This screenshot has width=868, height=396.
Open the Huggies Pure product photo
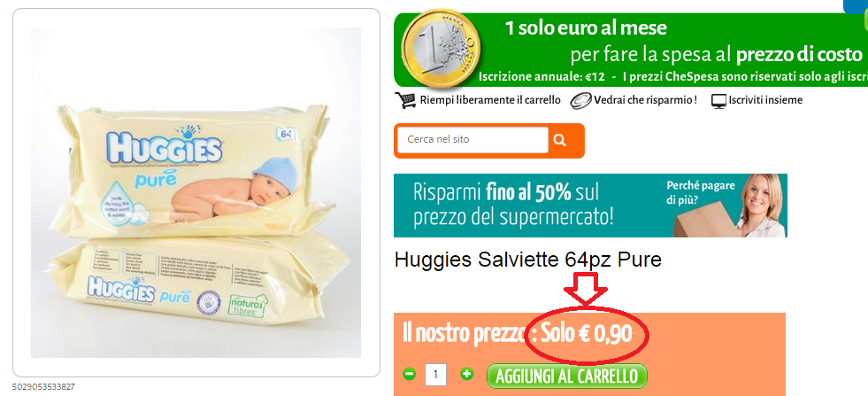pos(196,192)
